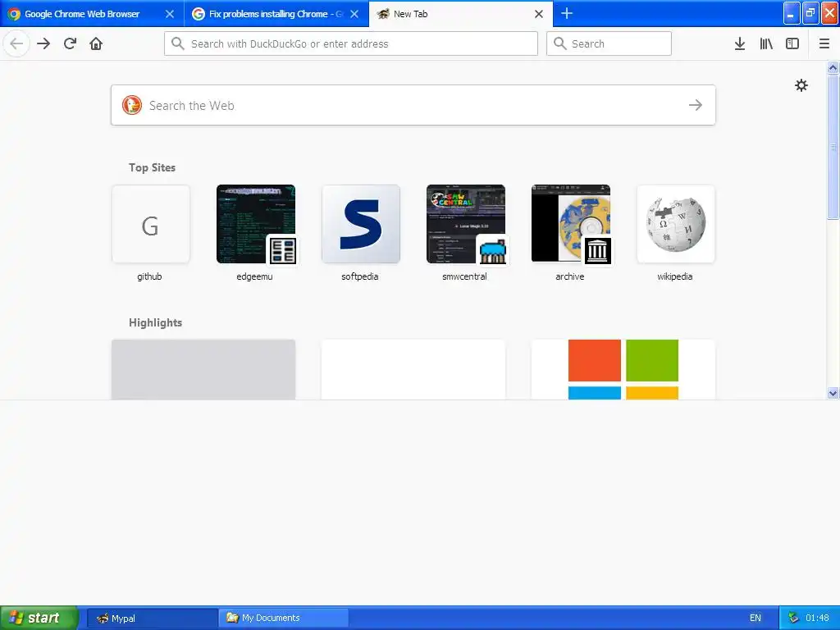Open the Windows start menu

pos(39,618)
